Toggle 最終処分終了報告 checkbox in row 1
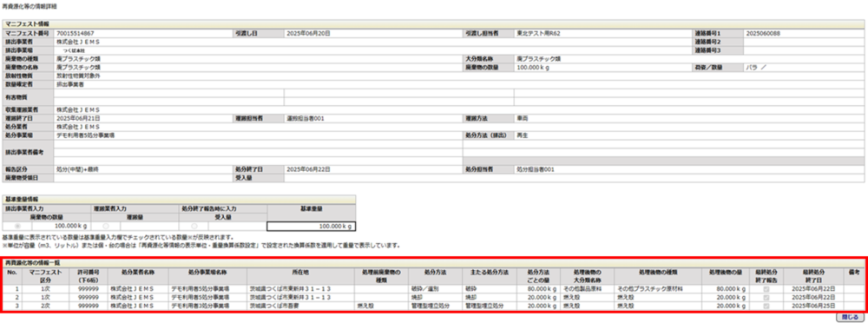Screen dimensions: 868x323 tap(766, 289)
